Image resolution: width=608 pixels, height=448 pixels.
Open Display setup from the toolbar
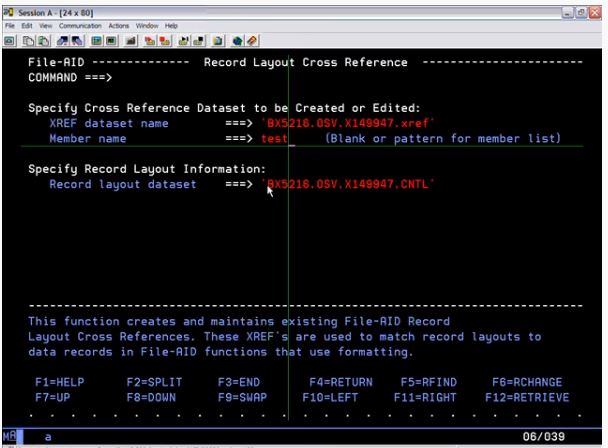pos(96,40)
